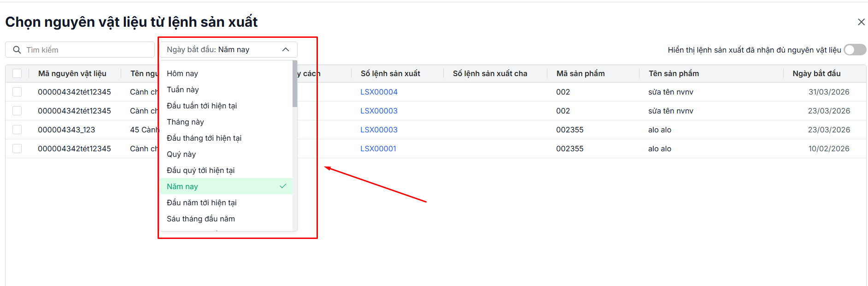Image resolution: width=868 pixels, height=286 pixels.
Task: Select Hôm nay option
Action: tap(226, 73)
